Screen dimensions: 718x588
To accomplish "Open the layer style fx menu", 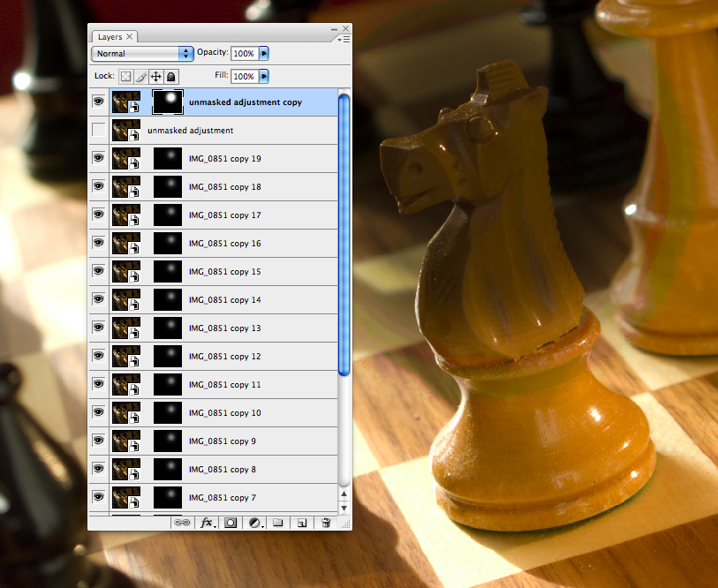I will (x=207, y=523).
